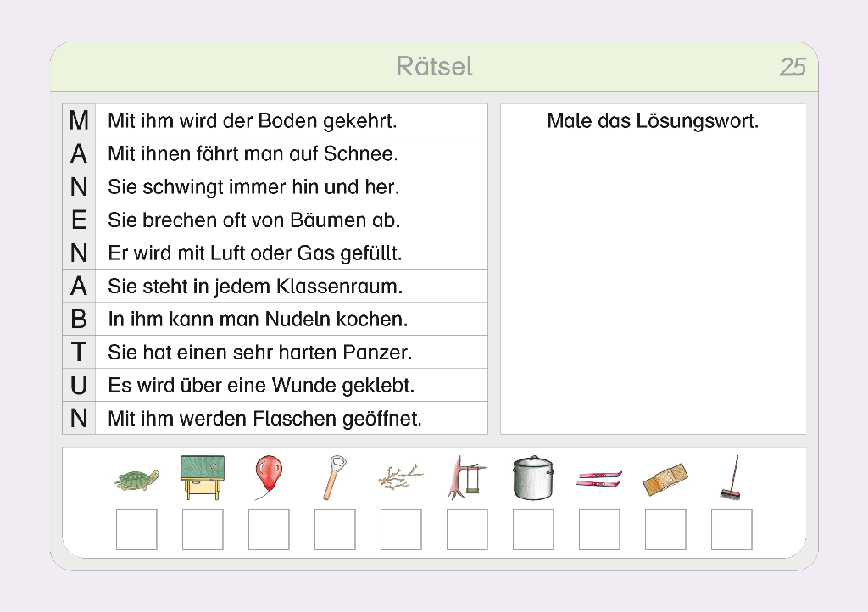The image size is (868, 612).
Task: Click the bottle opener picture
Action: (333, 477)
